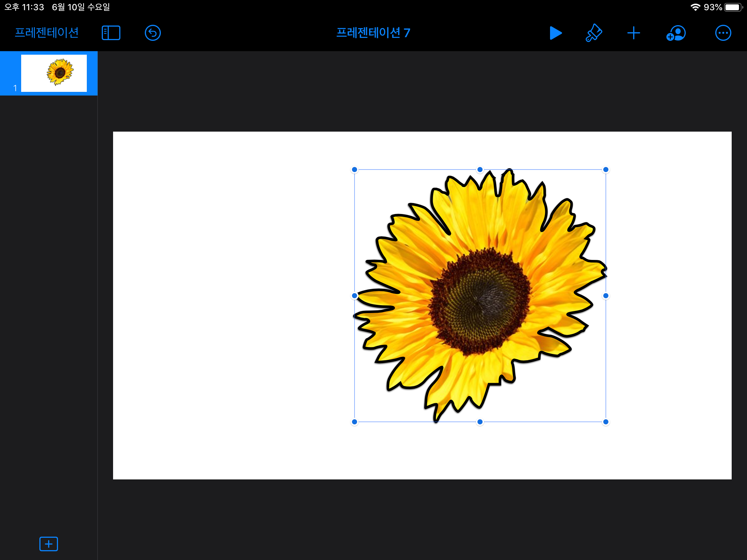Open the collaborate add-person icon
The width and height of the screenshot is (747, 560).
676,33
